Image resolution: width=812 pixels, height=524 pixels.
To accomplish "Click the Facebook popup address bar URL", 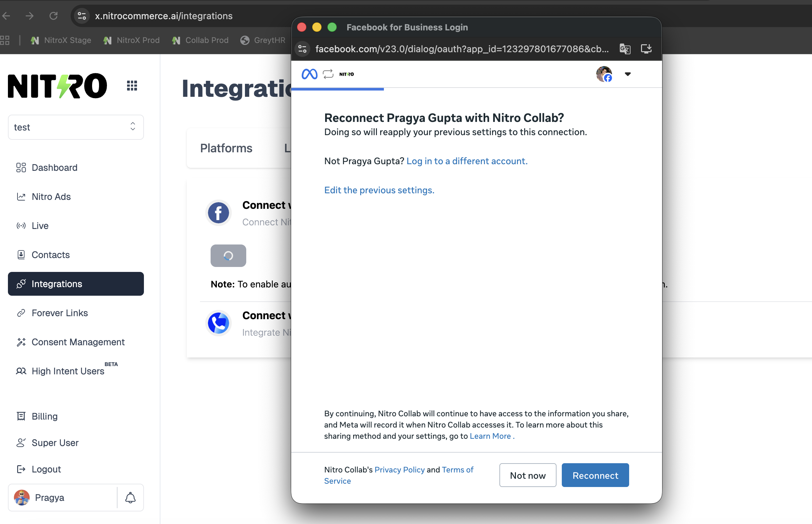I will [462, 49].
